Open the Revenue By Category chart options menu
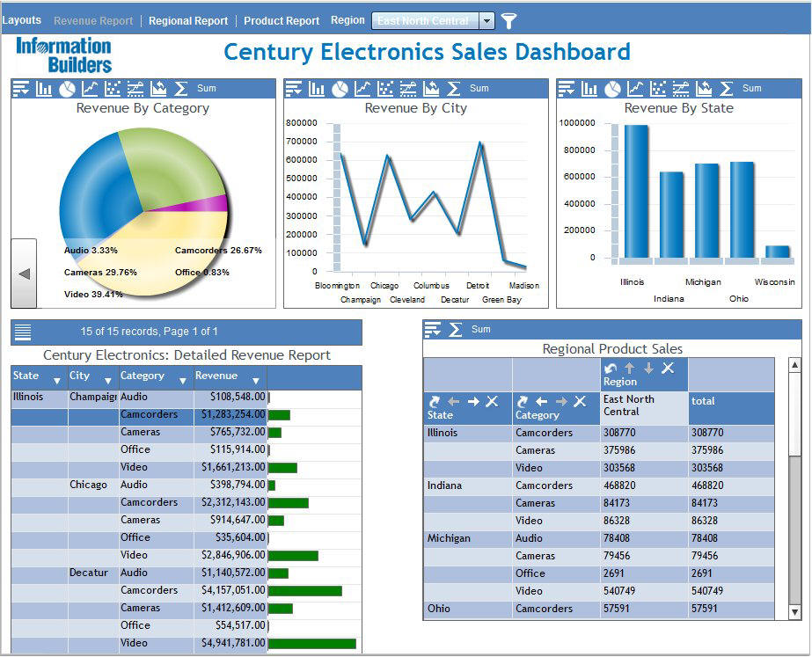The image size is (812, 657). [21, 89]
